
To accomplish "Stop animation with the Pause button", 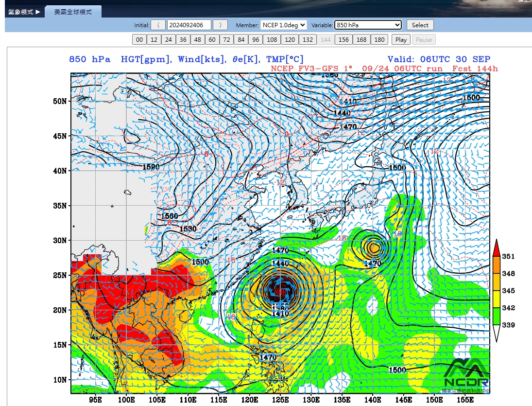I will (424, 40).
